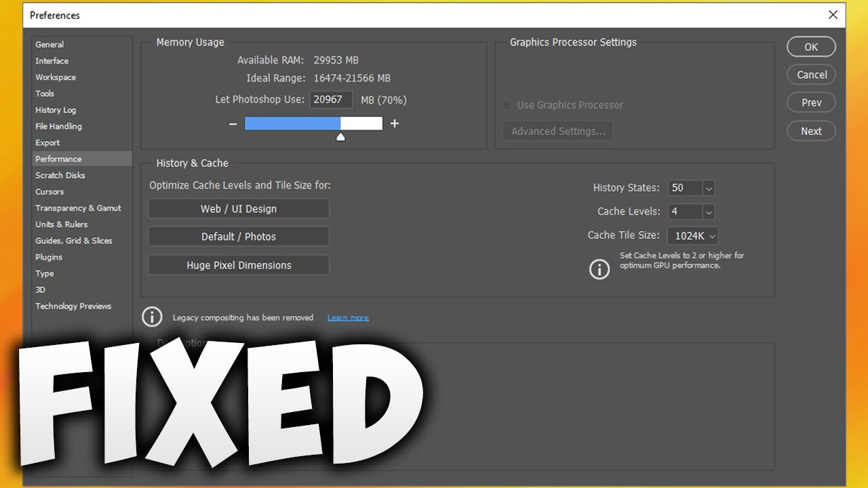Image resolution: width=868 pixels, height=488 pixels.
Task: Open the Cache Tile Size dropdown
Action: [711, 236]
